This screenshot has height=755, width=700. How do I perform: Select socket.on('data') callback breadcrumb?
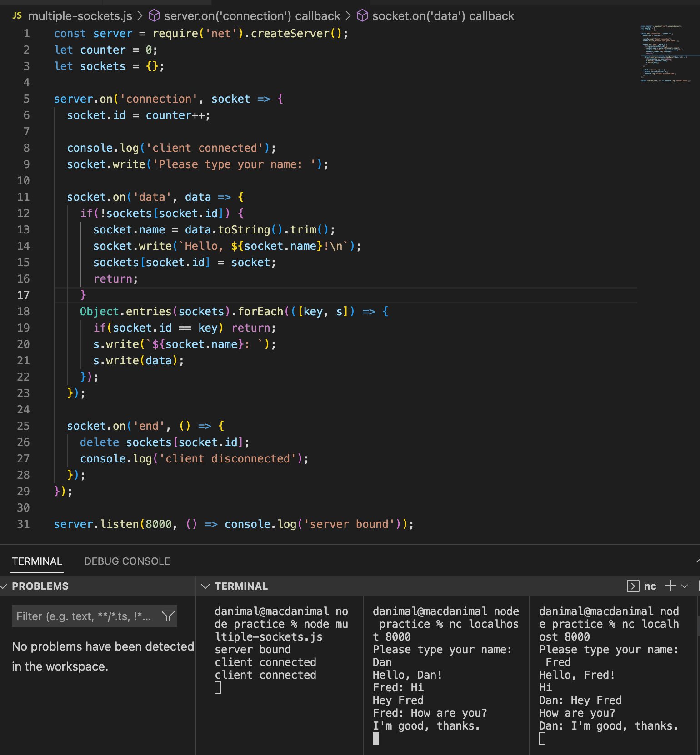pyautogui.click(x=443, y=16)
